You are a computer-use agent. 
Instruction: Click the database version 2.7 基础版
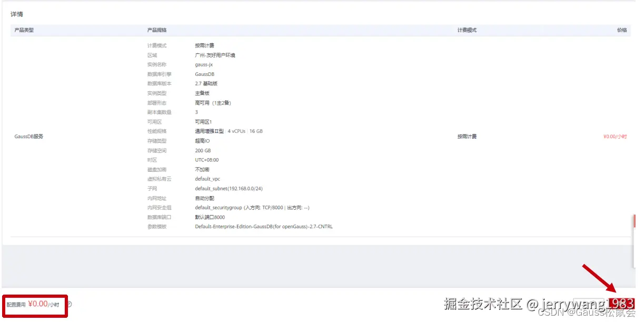click(x=206, y=83)
